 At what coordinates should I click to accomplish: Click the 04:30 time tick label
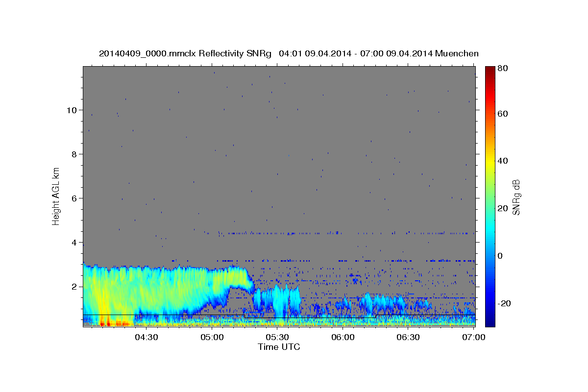pos(146,337)
